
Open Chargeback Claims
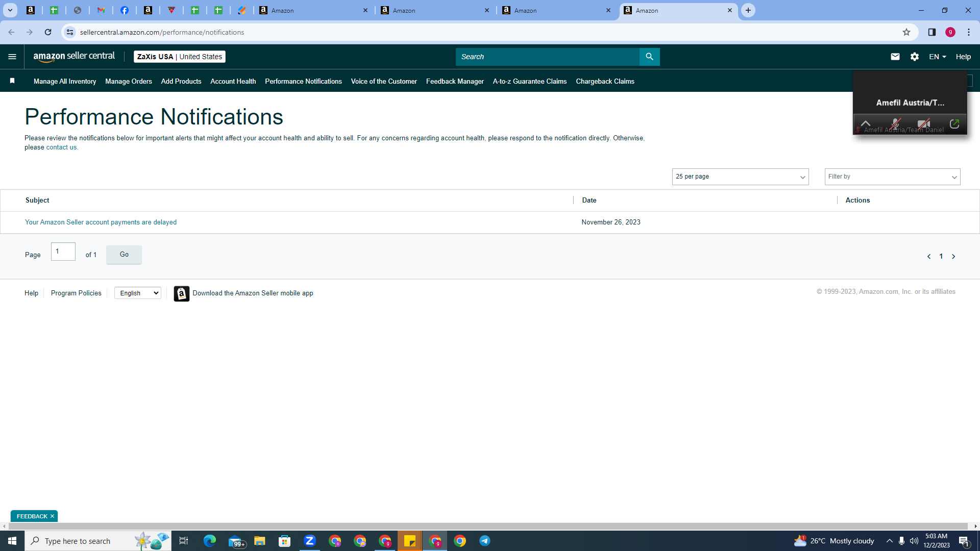605,81
